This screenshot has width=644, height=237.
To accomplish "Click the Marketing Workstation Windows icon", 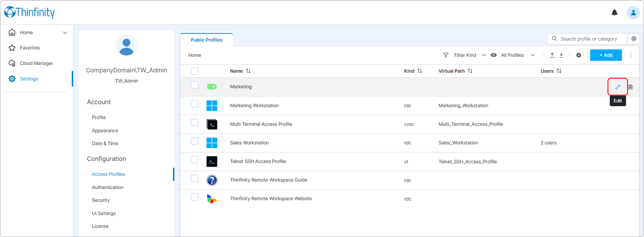I will click(212, 105).
